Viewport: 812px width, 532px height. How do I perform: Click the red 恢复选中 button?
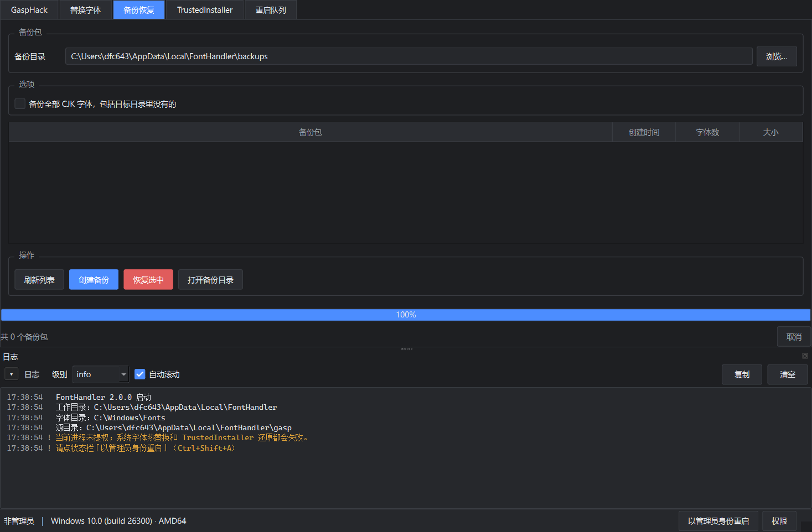[x=148, y=280]
